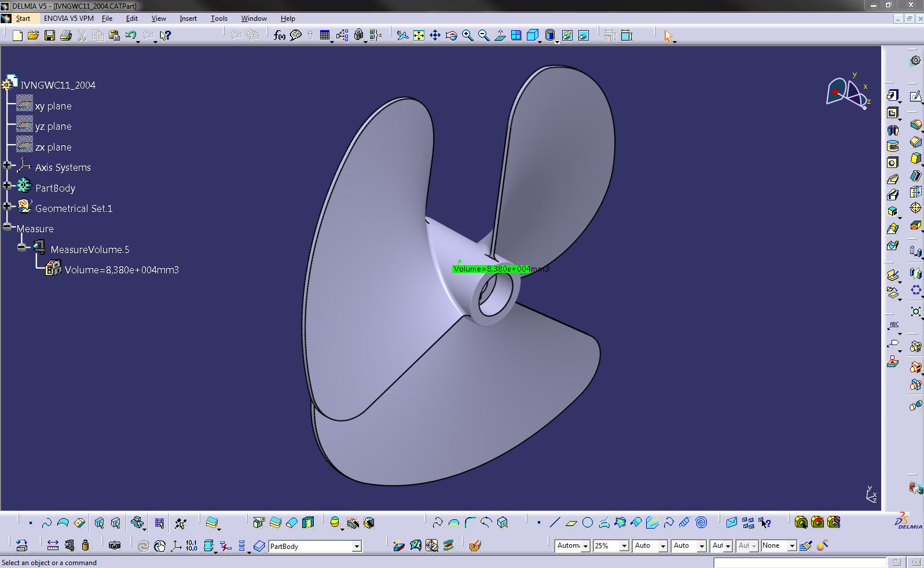924x568 pixels.
Task: Select the Rotate view tool
Action: click(451, 36)
